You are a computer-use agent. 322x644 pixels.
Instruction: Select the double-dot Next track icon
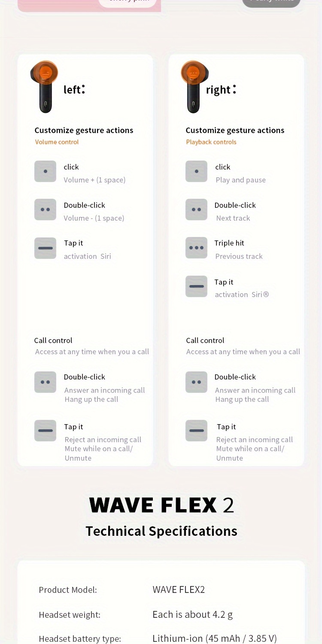click(x=196, y=210)
